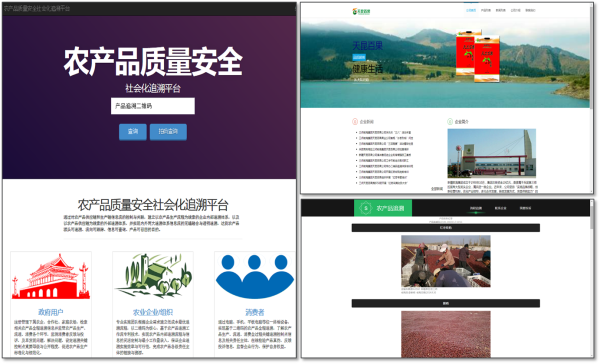
Task: Select second nav item in black header
Action: (x=500, y=209)
